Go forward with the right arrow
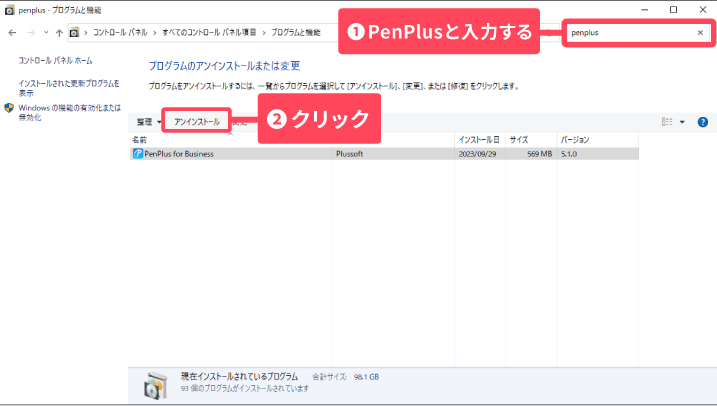The image size is (717, 406). pos(31,32)
